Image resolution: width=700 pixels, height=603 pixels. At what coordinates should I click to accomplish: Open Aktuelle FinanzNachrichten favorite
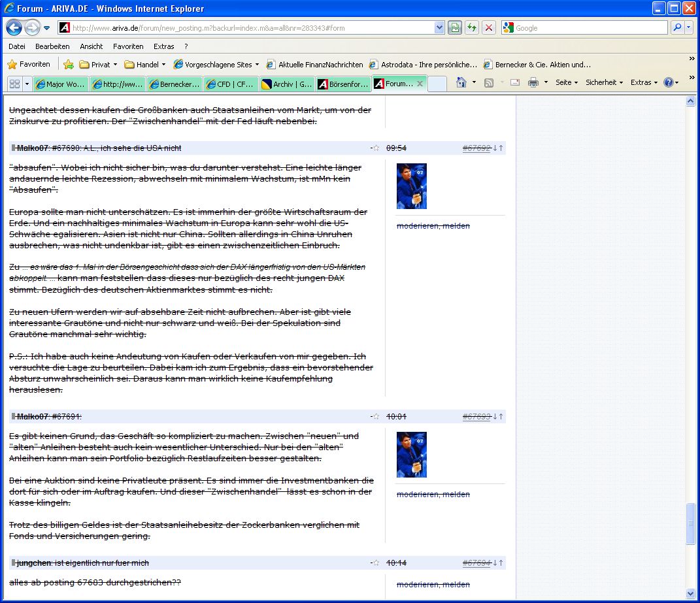tap(315, 65)
